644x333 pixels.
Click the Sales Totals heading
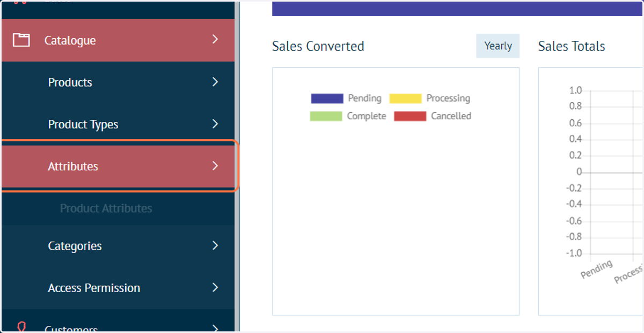pyautogui.click(x=572, y=46)
